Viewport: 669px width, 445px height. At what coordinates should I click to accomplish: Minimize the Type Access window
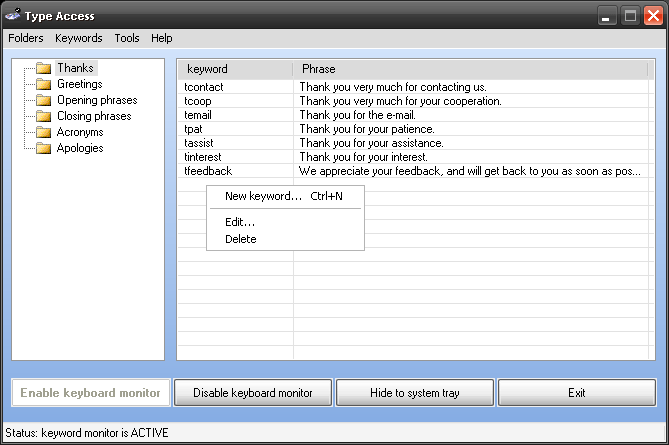click(x=606, y=16)
